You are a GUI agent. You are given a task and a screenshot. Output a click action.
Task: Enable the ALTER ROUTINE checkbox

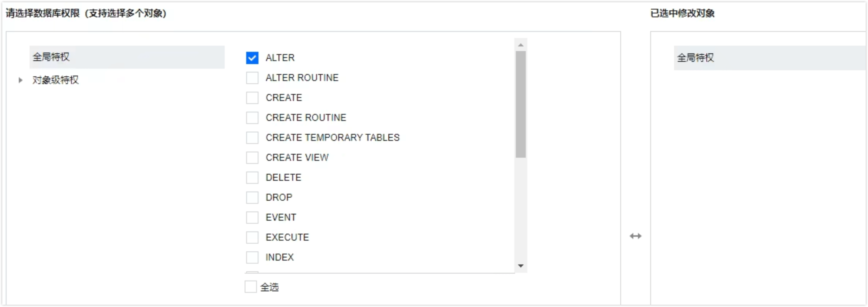click(252, 78)
